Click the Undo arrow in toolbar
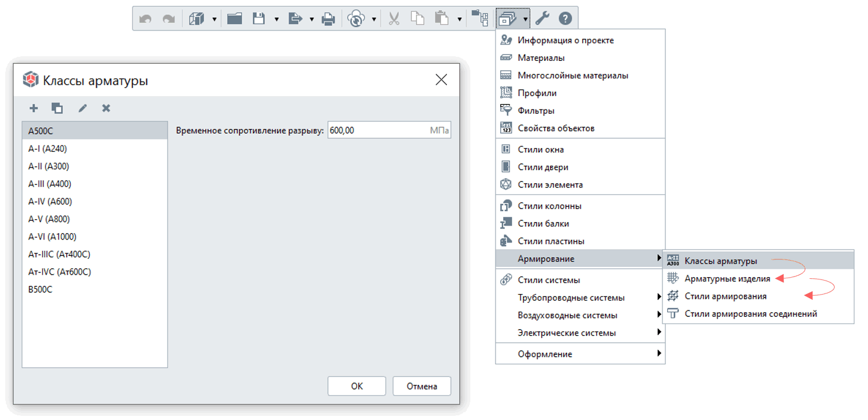 point(145,19)
